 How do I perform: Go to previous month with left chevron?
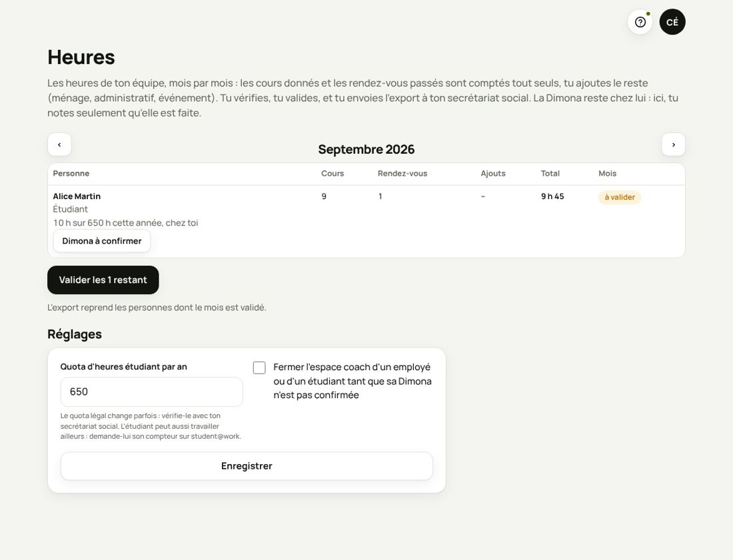[x=59, y=144]
